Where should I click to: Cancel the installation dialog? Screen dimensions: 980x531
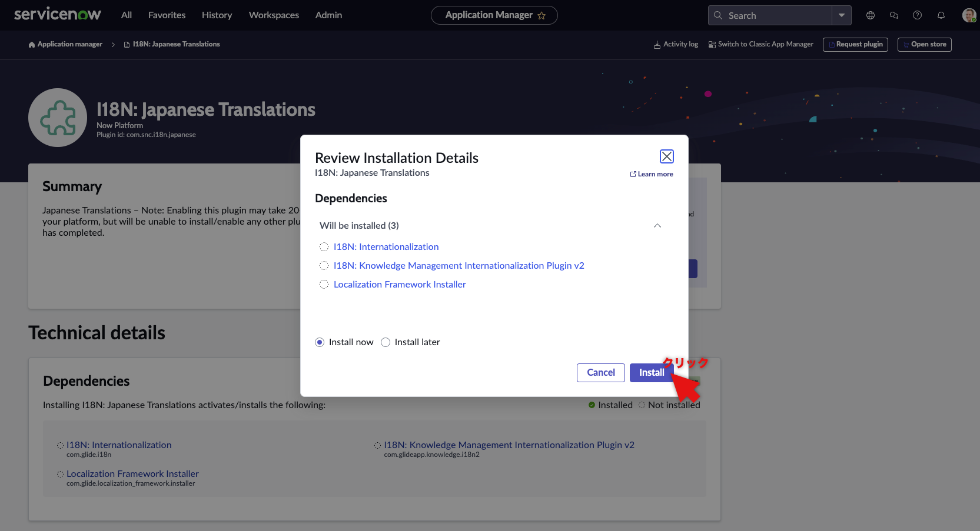coord(601,373)
